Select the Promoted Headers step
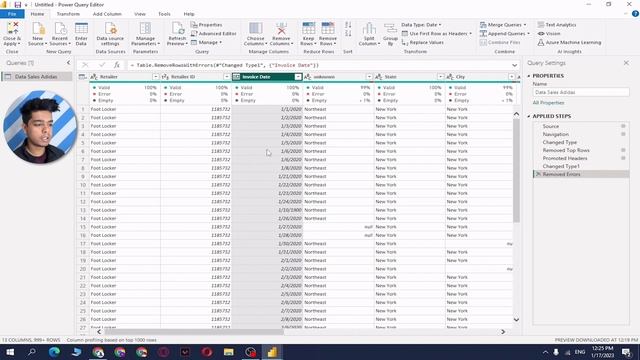Viewport: 640px width, 360px height. click(565, 158)
